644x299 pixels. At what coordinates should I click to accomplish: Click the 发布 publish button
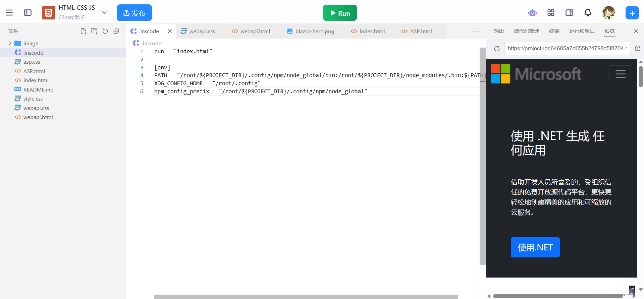(134, 13)
